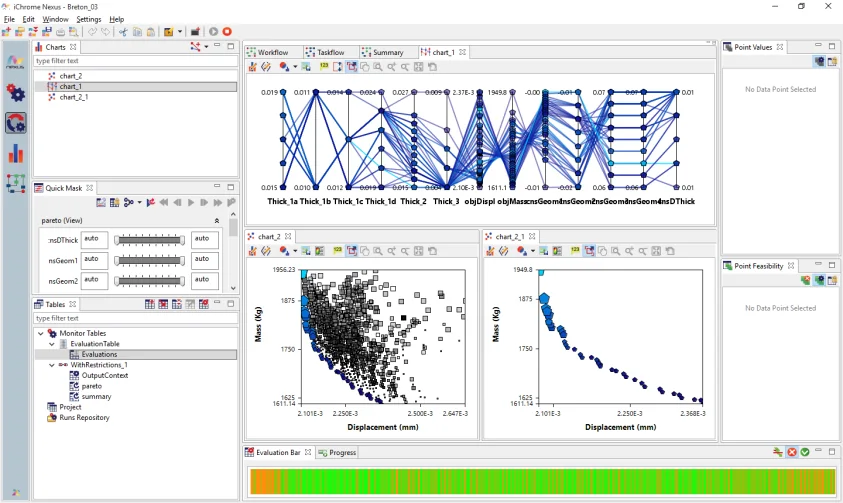843x503 pixels.
Task: Switch to the Summary tab
Action: pyautogui.click(x=388, y=52)
